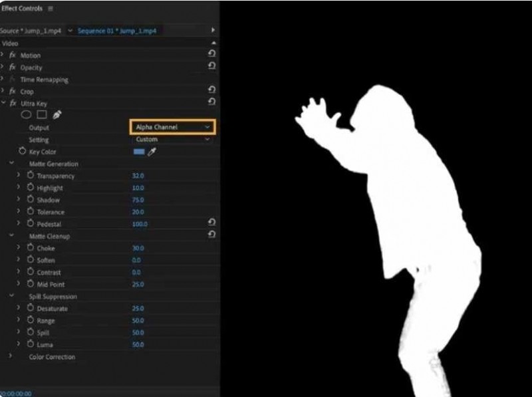Select the free draw bezier pen mask tool

[x=57, y=114]
